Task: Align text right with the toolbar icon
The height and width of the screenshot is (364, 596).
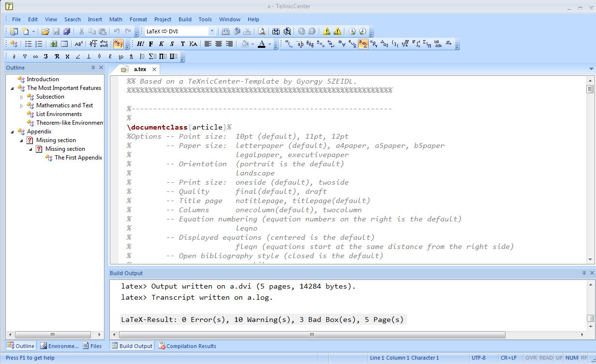Action: point(229,44)
